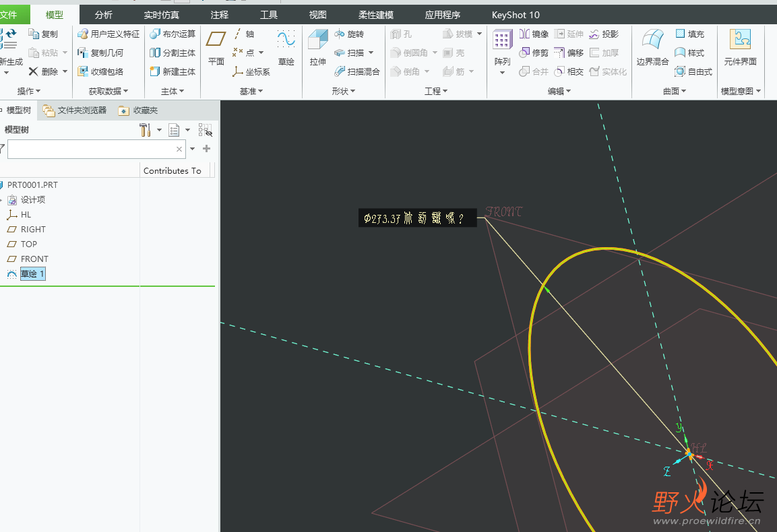Clear the model tree search box

tap(179, 149)
